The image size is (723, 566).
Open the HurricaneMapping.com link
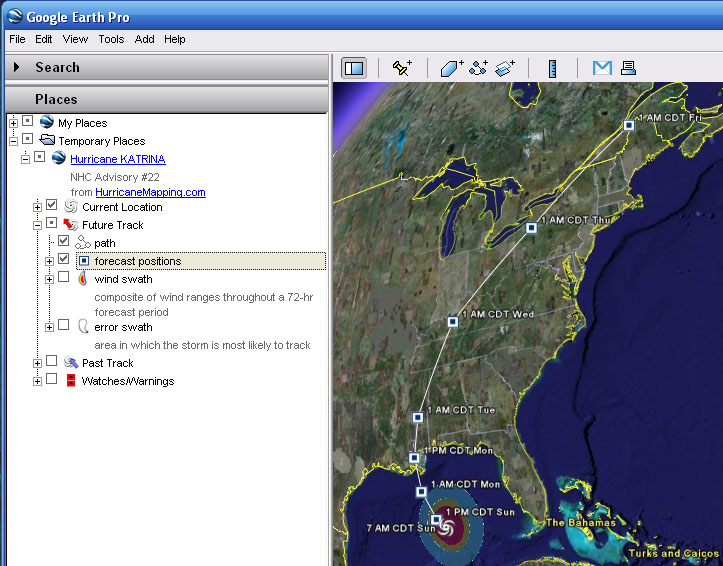point(150,192)
